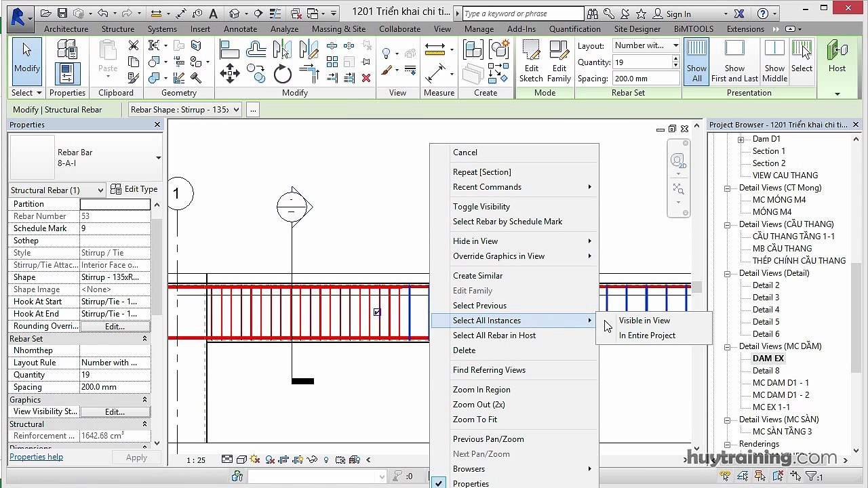Click the Partition value field in Properties
The width and height of the screenshot is (868, 488).
pyautogui.click(x=115, y=204)
